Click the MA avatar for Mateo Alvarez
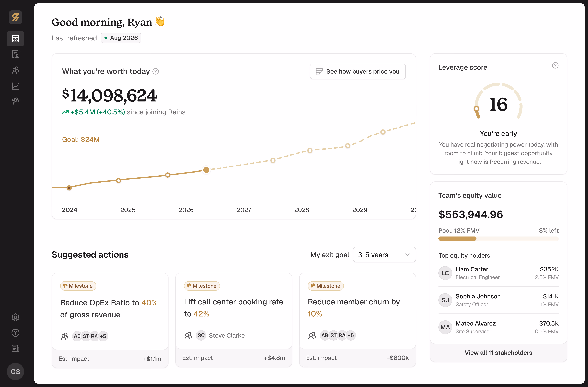The image size is (588, 387). coord(445,327)
